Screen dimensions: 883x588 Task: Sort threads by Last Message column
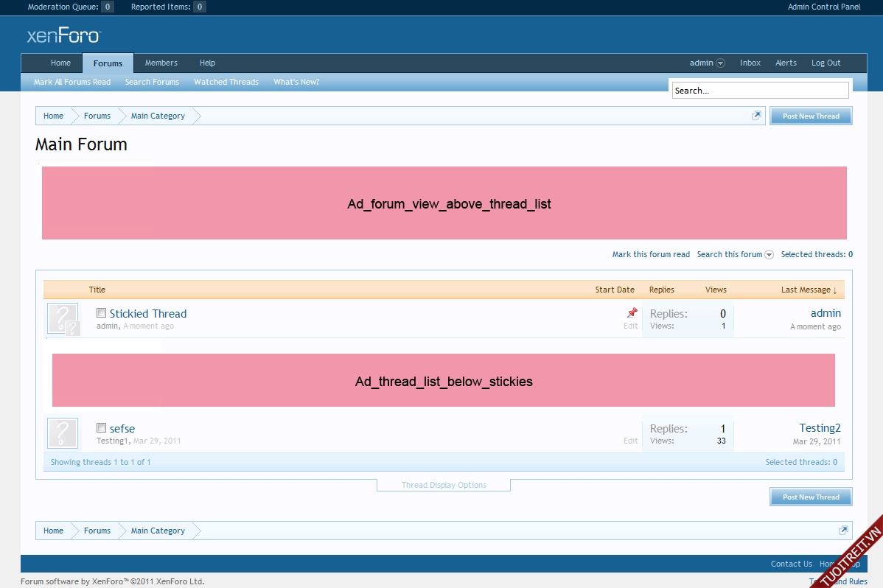point(808,290)
